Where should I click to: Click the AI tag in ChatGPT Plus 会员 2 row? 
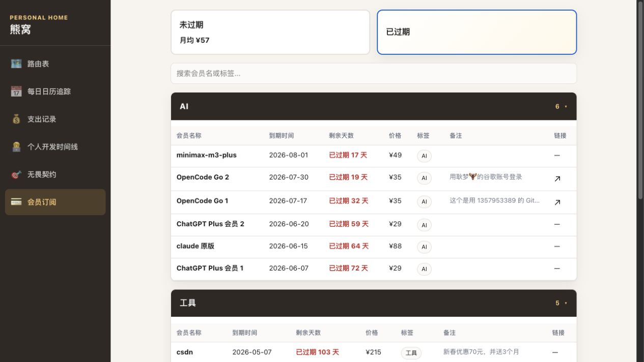pyautogui.click(x=424, y=225)
